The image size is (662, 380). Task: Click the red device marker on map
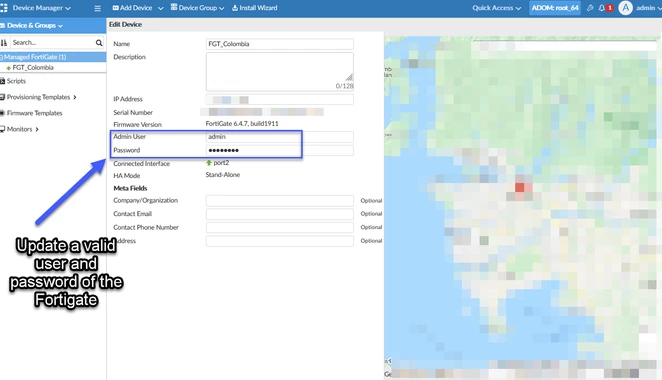(x=520, y=187)
